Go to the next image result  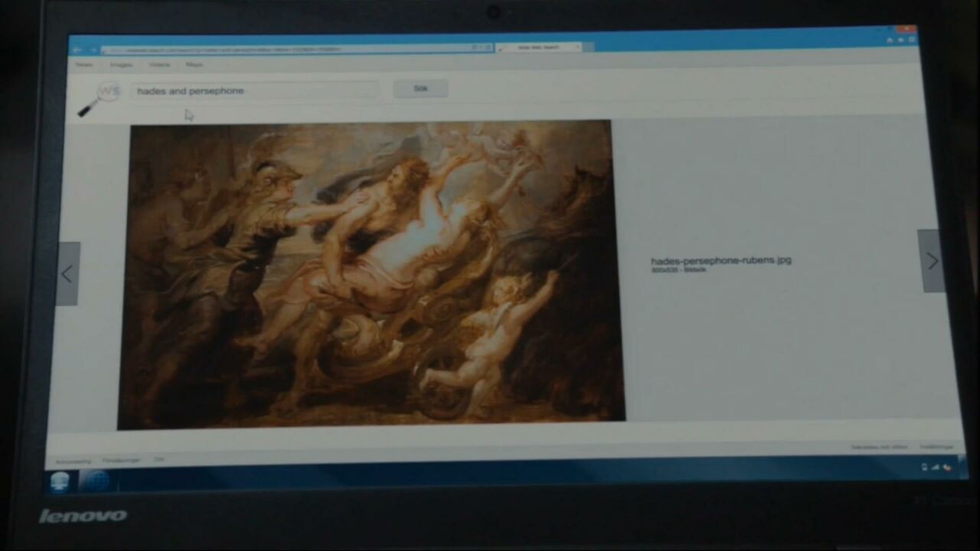(x=931, y=261)
